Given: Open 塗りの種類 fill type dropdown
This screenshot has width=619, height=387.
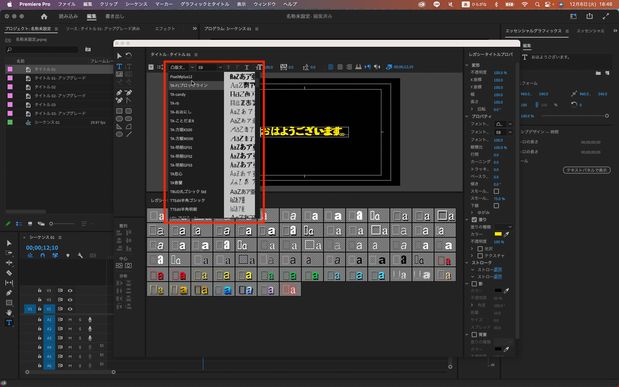Looking at the screenshot, I should (x=503, y=227).
